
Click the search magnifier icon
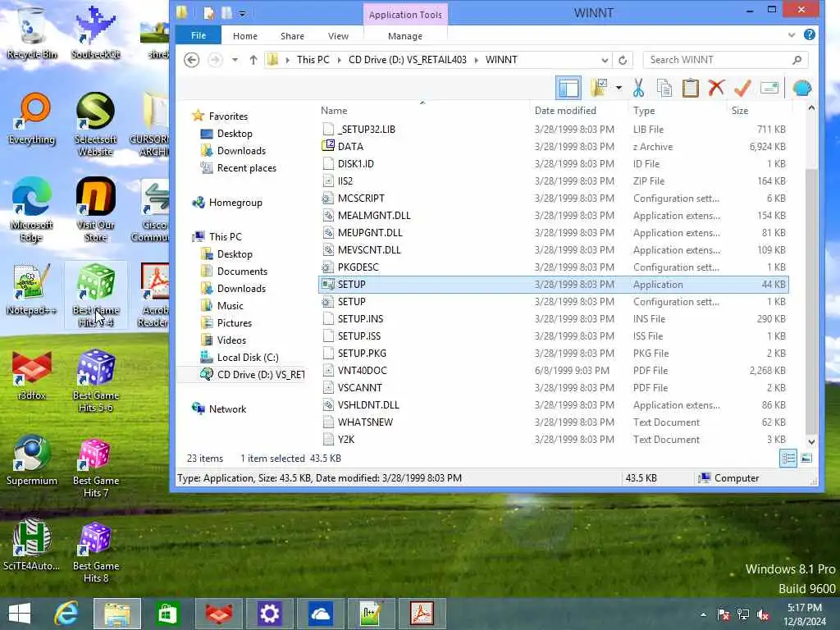[797, 60]
